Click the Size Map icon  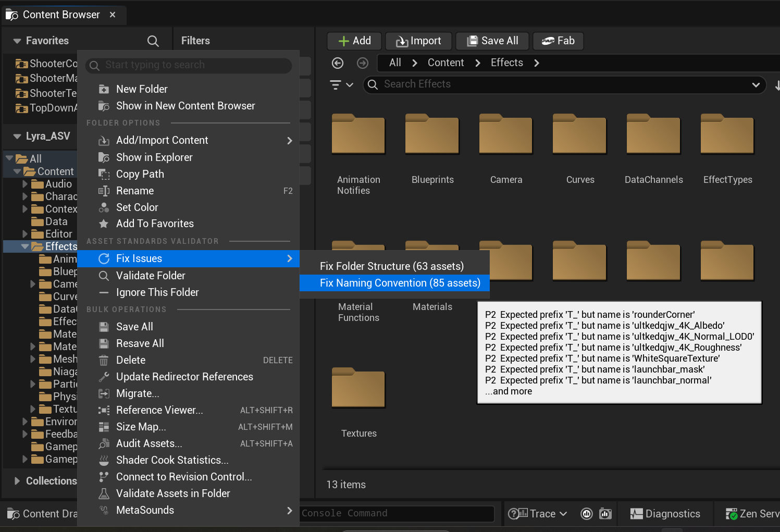(104, 427)
